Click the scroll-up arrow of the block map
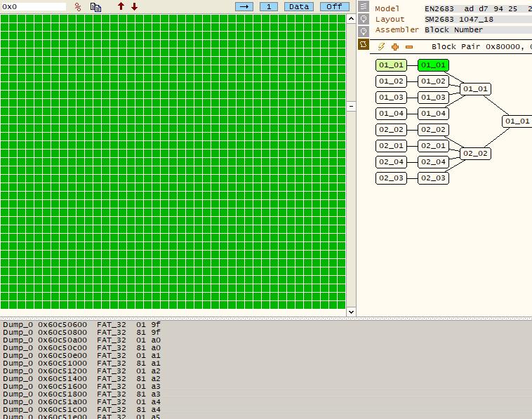The height and width of the screenshot is (419, 532). 351,19
